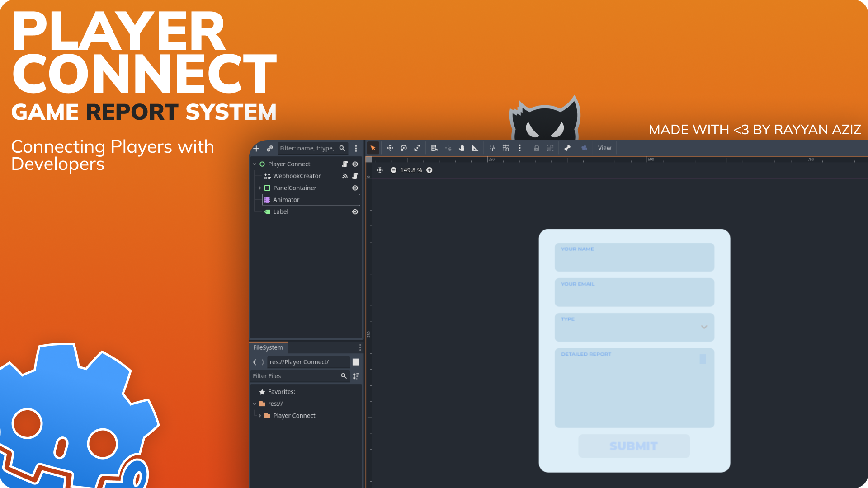Select the Move tool in the toolbar
The width and height of the screenshot is (868, 488).
coord(390,148)
